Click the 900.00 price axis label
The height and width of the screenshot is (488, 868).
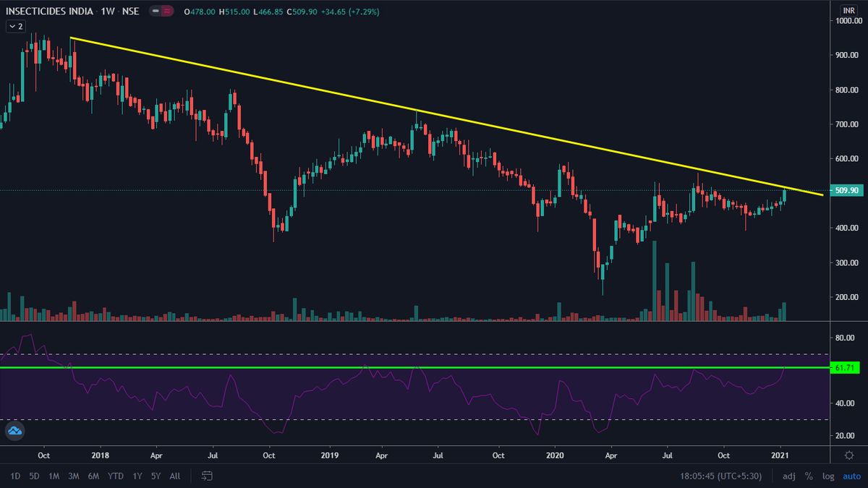click(846, 56)
